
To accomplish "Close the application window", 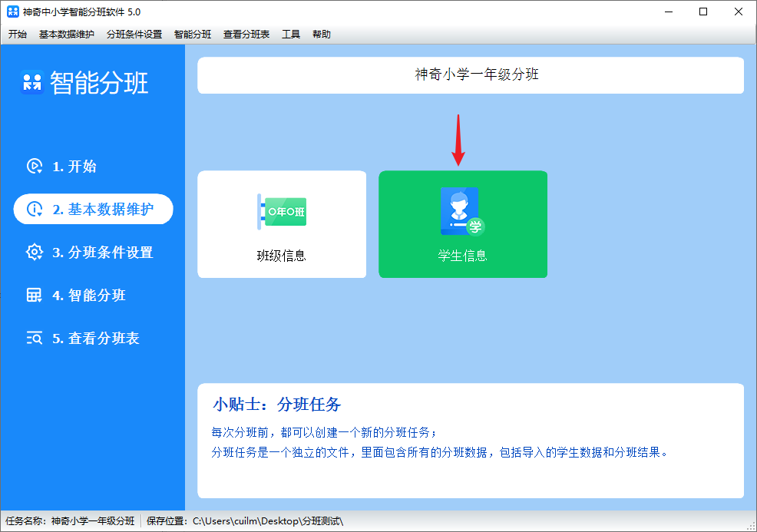I will tap(738, 12).
